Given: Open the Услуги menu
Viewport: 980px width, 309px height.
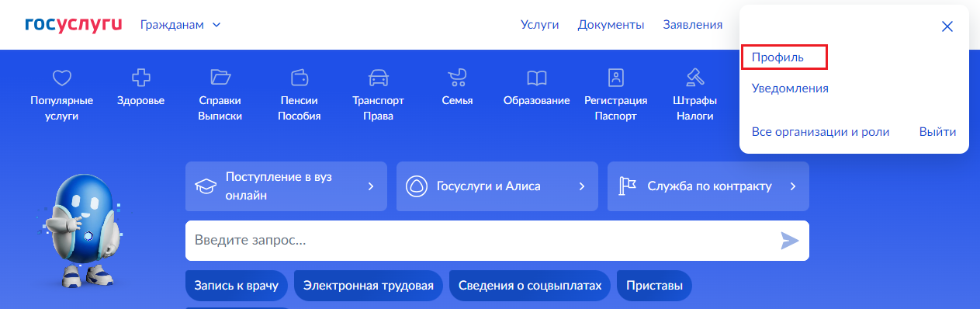Looking at the screenshot, I should coord(540,25).
